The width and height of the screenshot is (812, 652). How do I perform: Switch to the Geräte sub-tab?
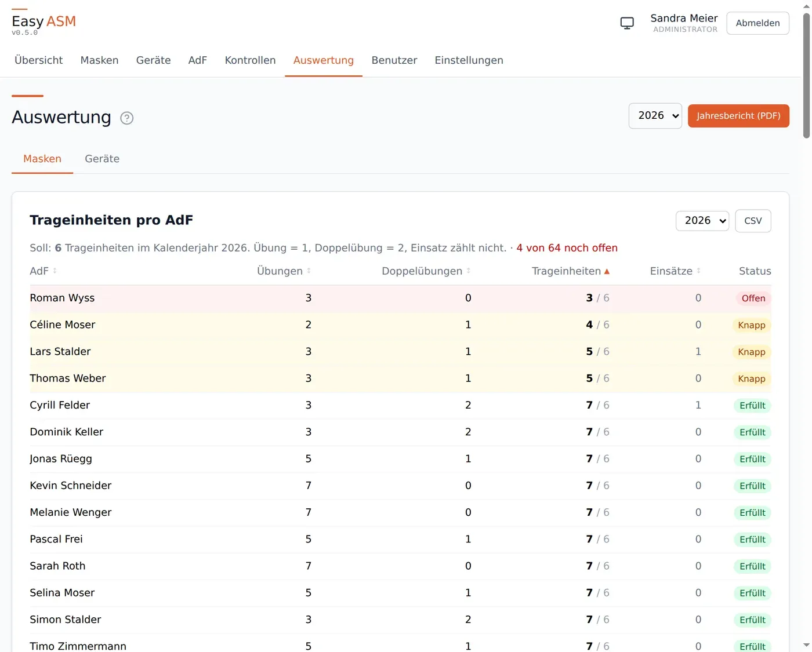[x=102, y=159]
